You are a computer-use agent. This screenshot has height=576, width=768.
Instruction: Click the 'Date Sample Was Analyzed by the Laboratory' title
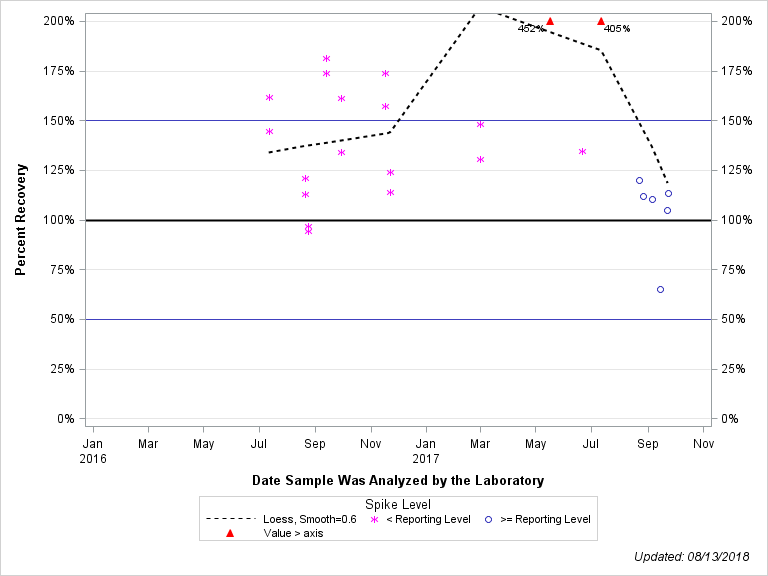tap(398, 480)
